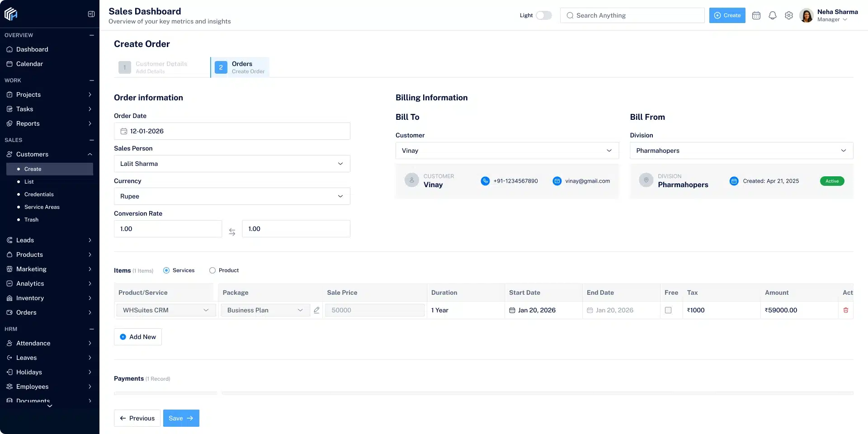
Task: Open the Business Plan package dropdown
Action: (265, 310)
